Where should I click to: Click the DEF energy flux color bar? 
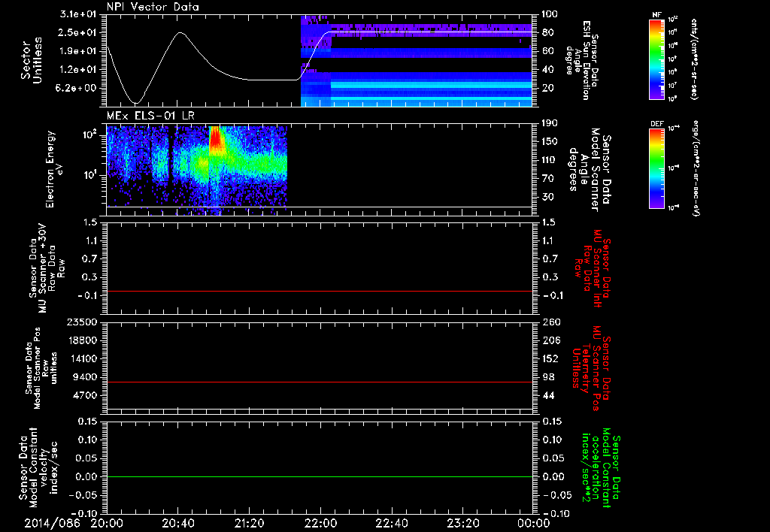[656, 168]
